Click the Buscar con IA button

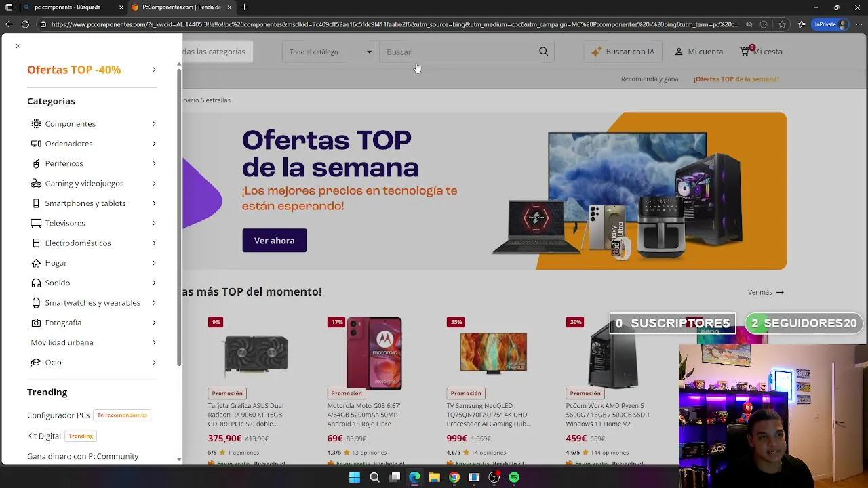click(623, 52)
